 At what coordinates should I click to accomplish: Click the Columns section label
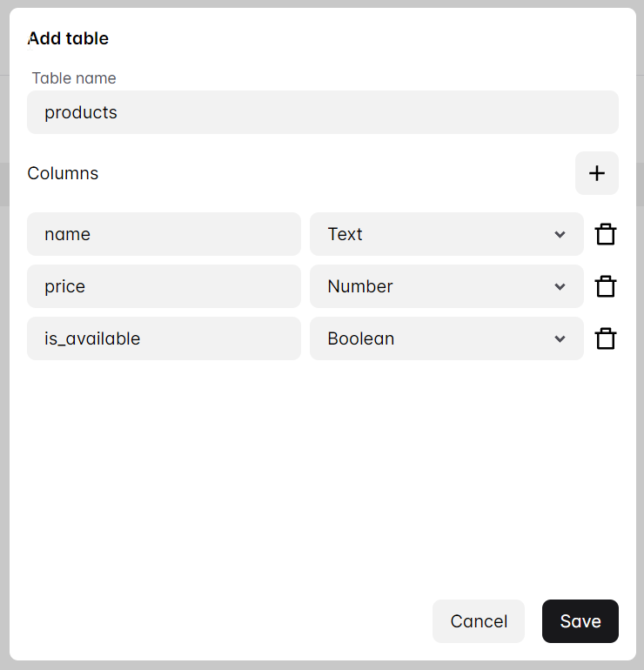[63, 173]
